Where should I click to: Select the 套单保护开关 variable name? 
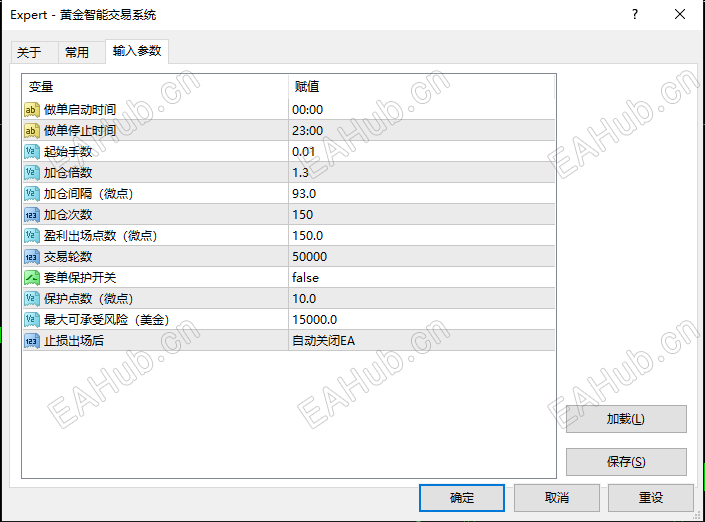click(x=80, y=278)
